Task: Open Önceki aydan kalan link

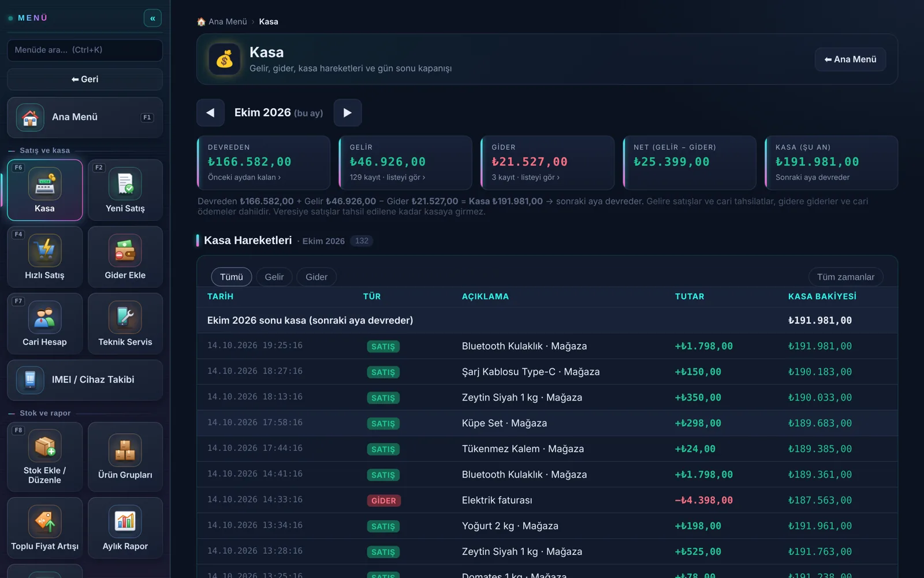Action: (x=244, y=177)
